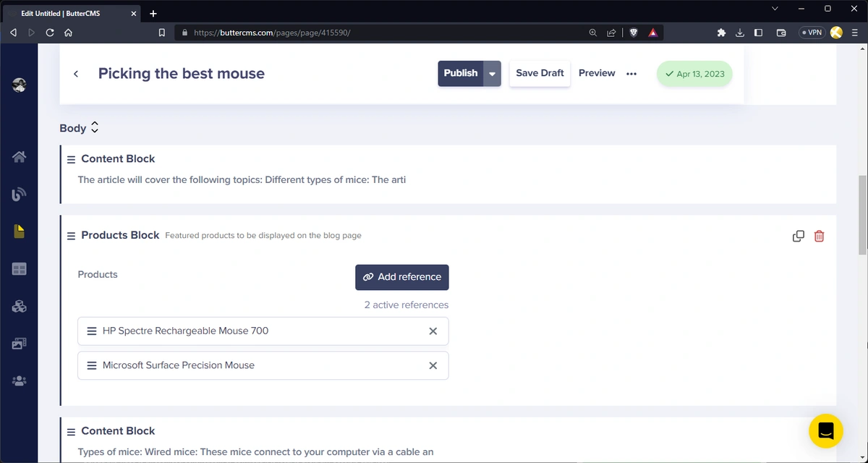Remove Microsoft Surface Precision Mouse reference

(x=433, y=365)
